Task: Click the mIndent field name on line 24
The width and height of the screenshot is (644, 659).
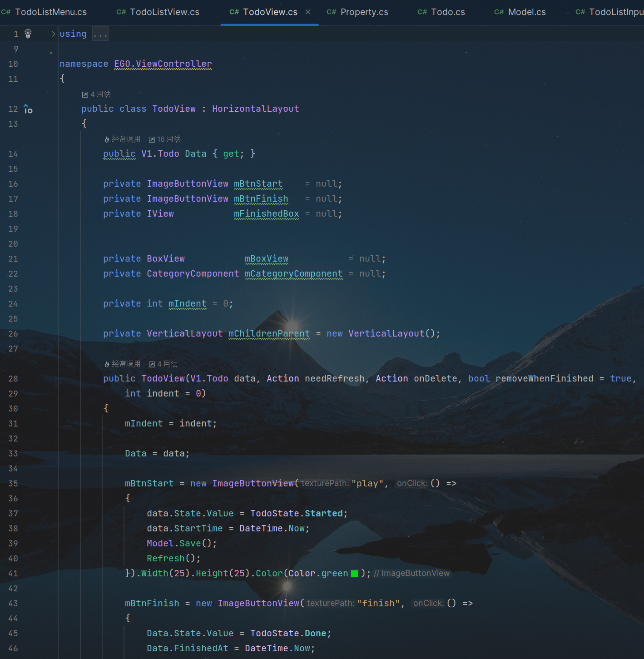Action: (188, 303)
